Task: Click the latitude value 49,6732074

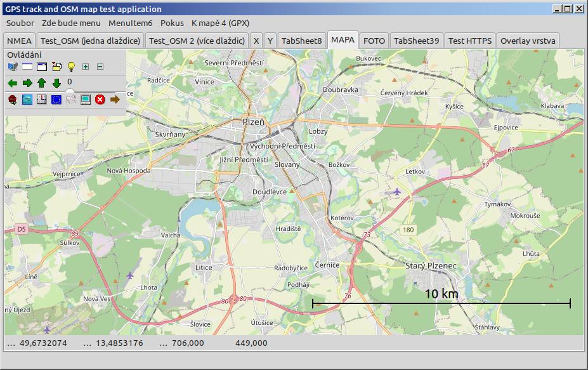Action: (43, 343)
